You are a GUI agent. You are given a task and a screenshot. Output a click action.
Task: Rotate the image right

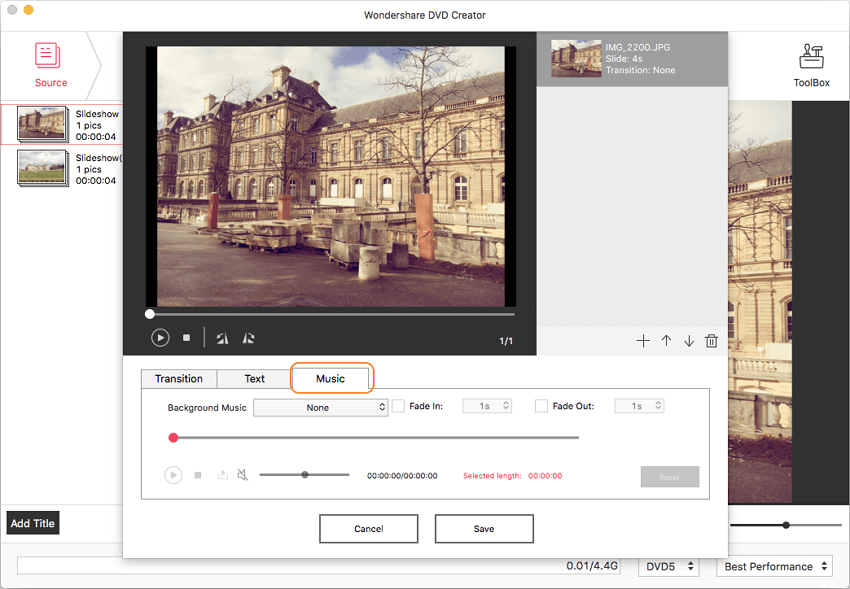[249, 338]
